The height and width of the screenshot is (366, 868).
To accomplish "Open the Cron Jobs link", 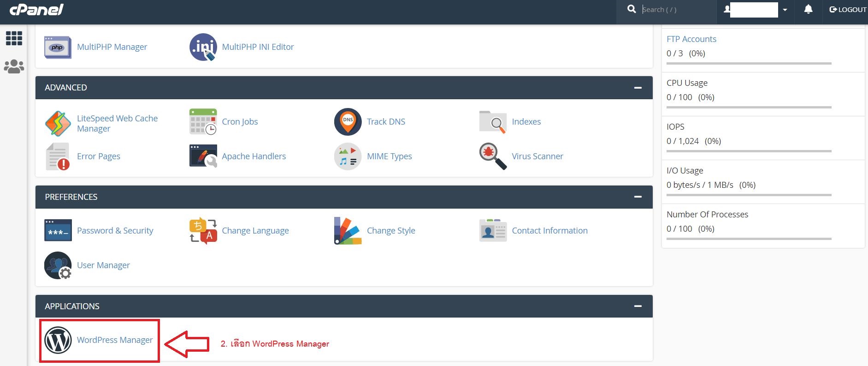I will (240, 122).
